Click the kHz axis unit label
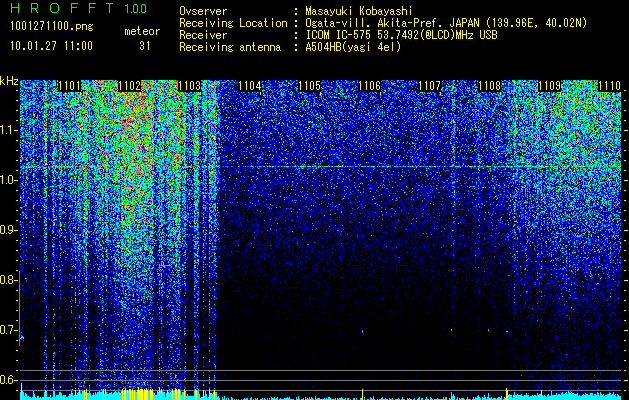 coord(9,81)
